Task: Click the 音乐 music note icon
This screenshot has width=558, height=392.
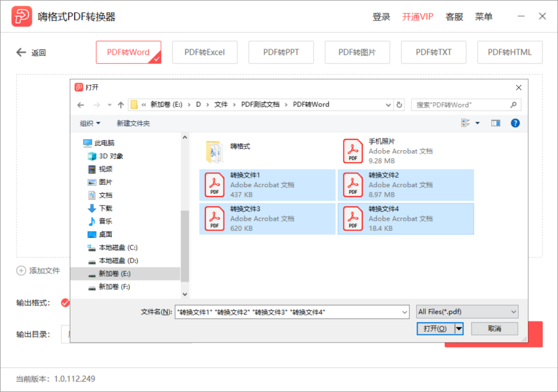Action: 92,221
